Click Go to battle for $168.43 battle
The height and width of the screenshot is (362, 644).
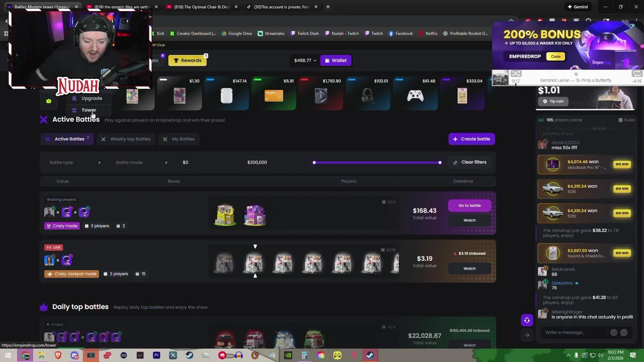click(x=469, y=206)
